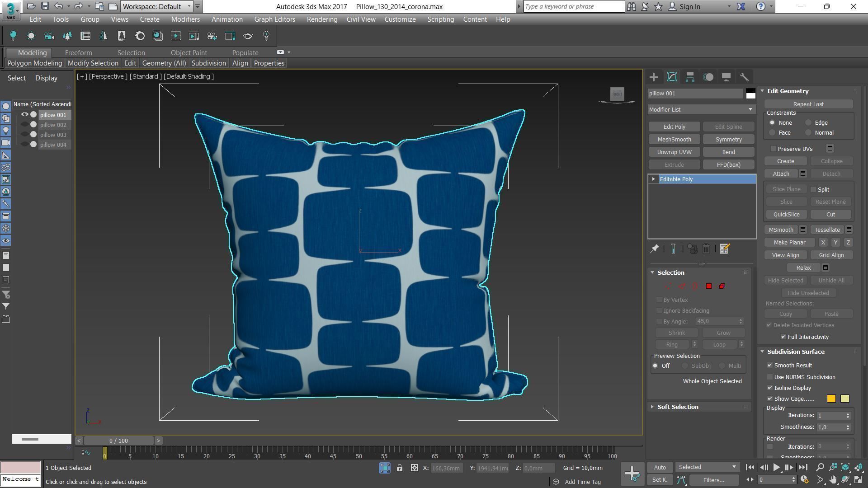Select Face constraint radio button

(x=772, y=133)
